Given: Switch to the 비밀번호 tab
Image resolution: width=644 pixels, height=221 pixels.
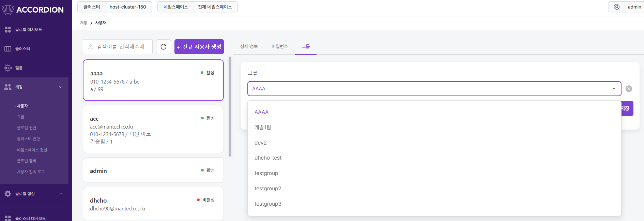Looking at the screenshot, I should pos(280,46).
